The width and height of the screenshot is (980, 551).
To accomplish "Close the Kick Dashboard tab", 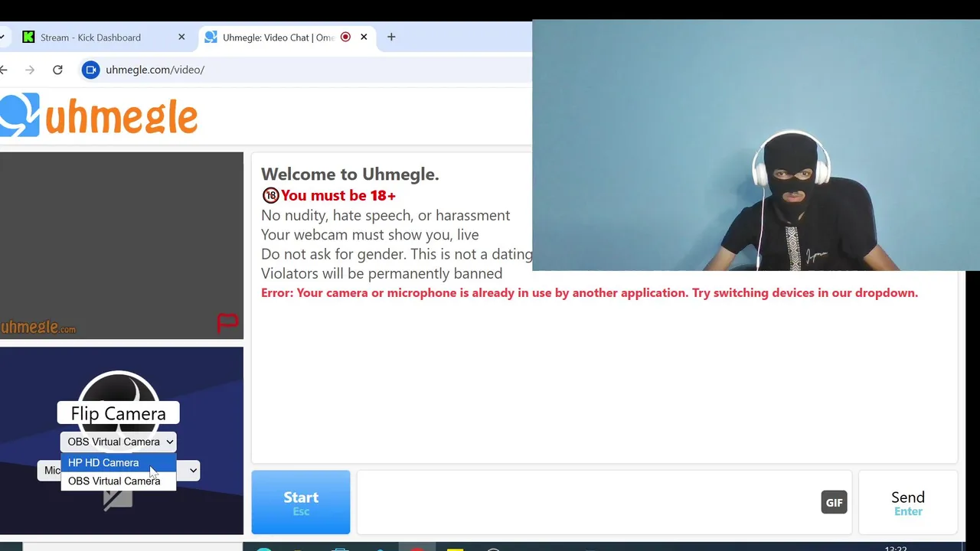I will pos(181,37).
